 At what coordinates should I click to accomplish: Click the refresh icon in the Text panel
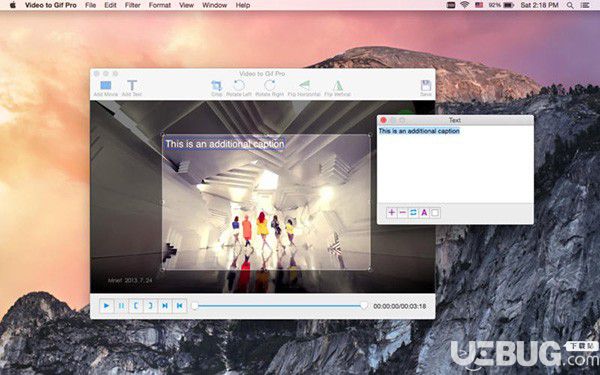pyautogui.click(x=413, y=213)
